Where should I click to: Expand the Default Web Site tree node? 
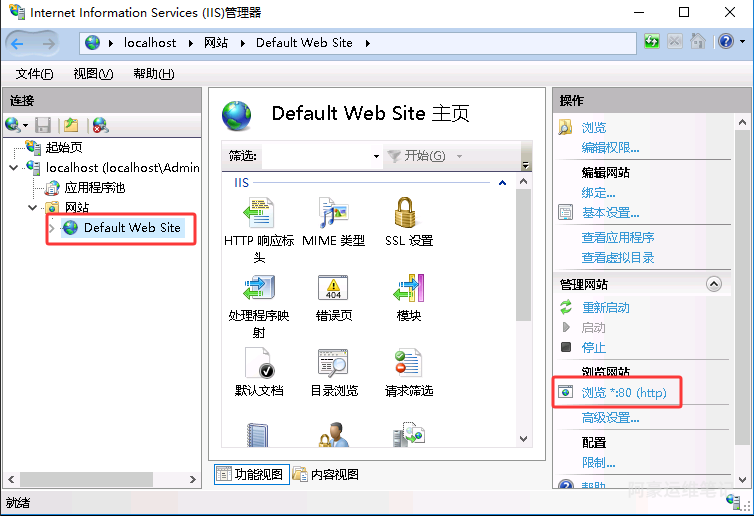click(x=52, y=228)
